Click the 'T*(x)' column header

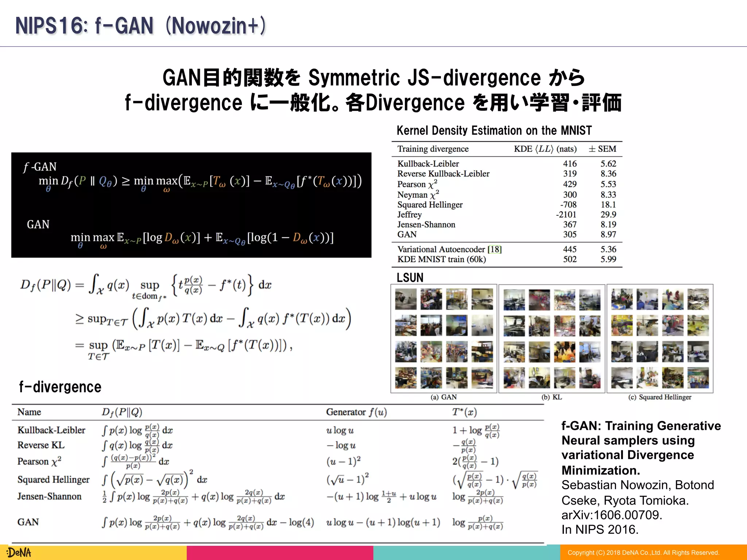pos(464,412)
